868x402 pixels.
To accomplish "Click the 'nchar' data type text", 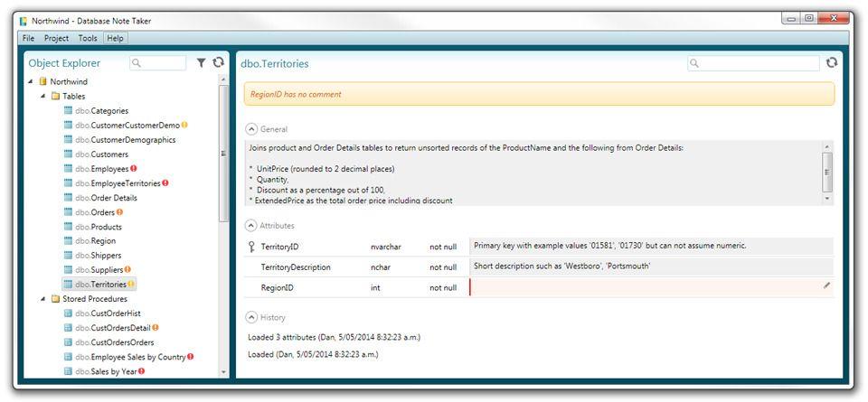I will [x=381, y=267].
